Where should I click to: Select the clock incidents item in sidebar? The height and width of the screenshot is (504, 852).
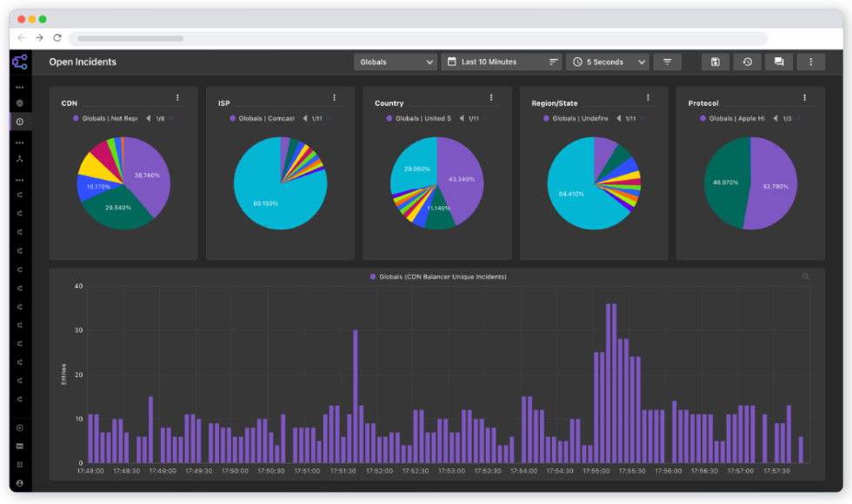point(19,122)
